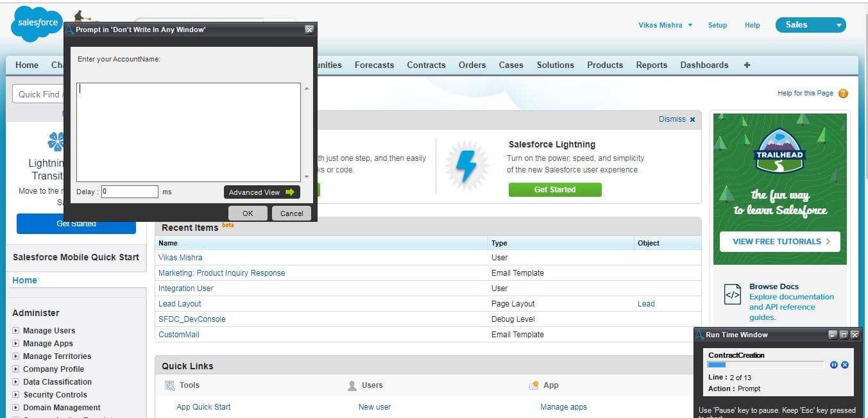Click the Salesforce cloud logo

tap(38, 24)
